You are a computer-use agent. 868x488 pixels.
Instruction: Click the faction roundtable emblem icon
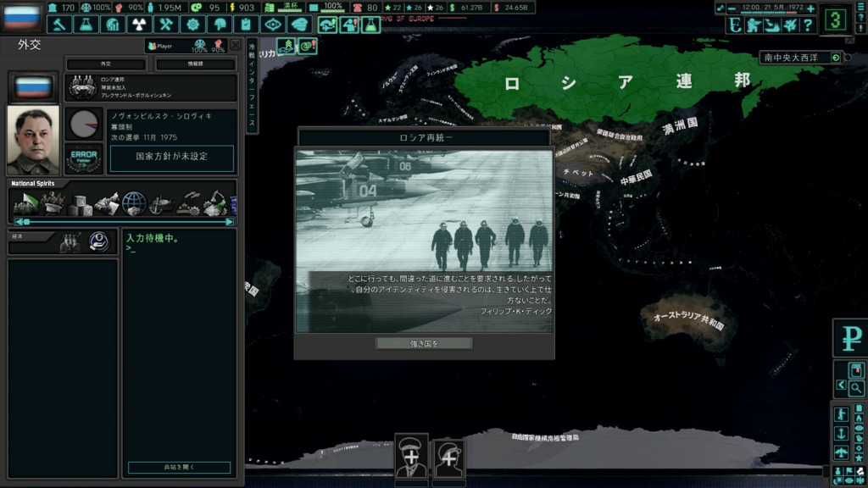tap(82, 87)
